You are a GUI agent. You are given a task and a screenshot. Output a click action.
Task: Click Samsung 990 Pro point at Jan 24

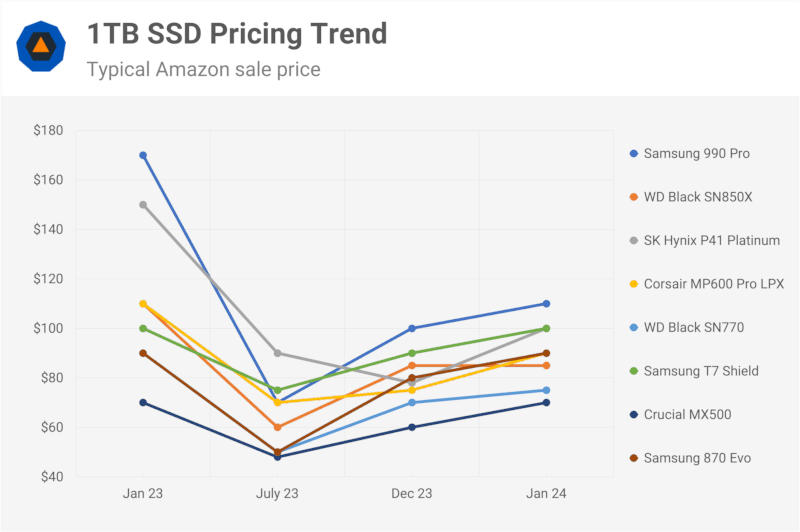[x=546, y=303]
